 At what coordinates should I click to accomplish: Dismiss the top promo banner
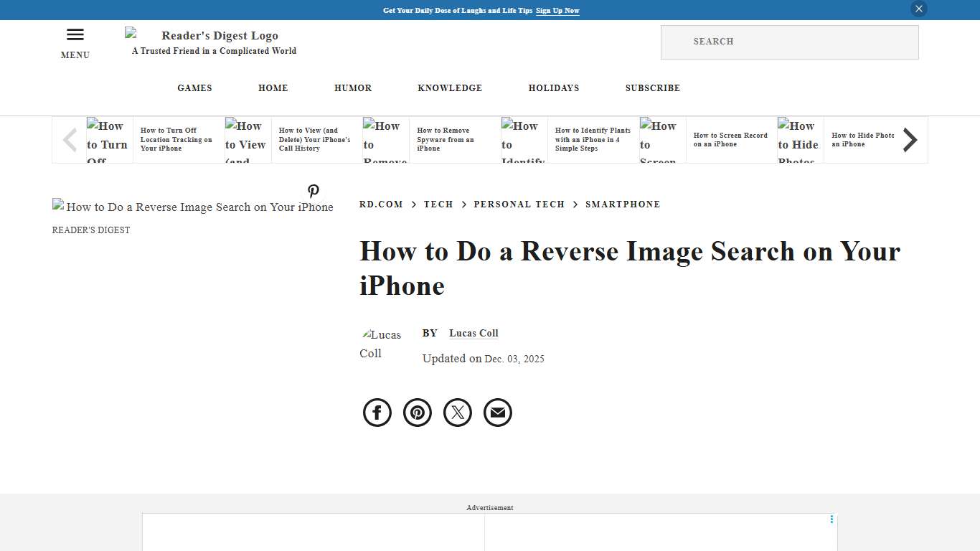(918, 9)
